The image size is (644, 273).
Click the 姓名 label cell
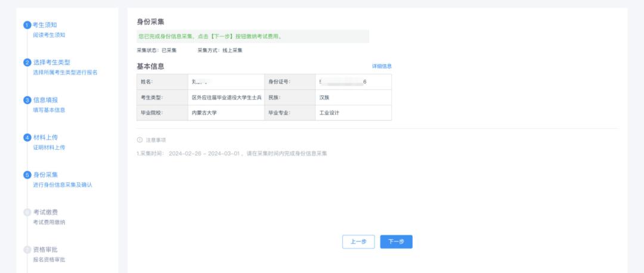162,82
